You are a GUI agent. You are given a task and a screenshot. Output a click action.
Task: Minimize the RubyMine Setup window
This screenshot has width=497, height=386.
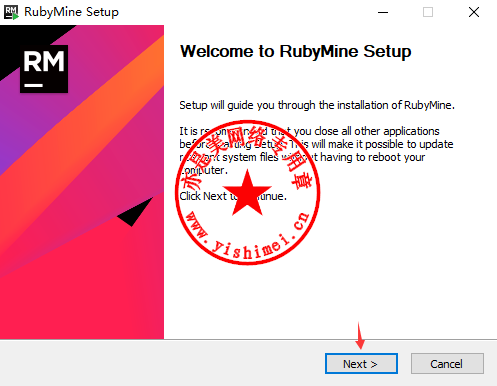(x=383, y=12)
